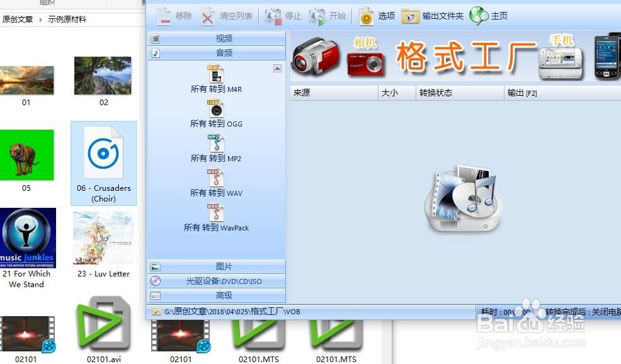
Task: Click the output path folder icon in status bar
Action: pos(156,312)
